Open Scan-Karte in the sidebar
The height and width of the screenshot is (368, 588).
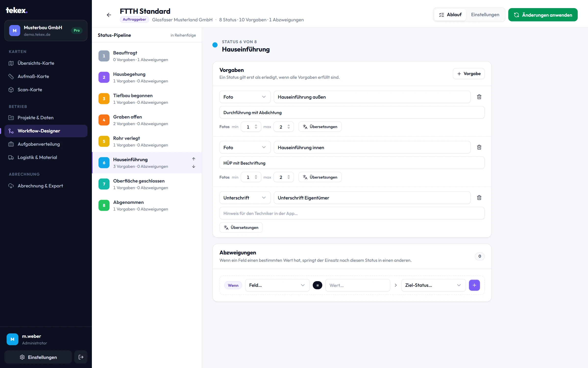(x=46, y=90)
